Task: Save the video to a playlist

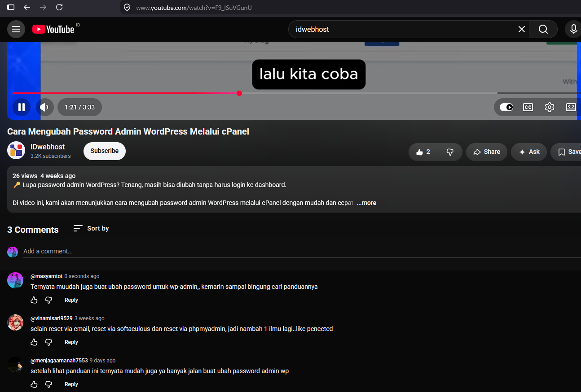Action: 566,152
